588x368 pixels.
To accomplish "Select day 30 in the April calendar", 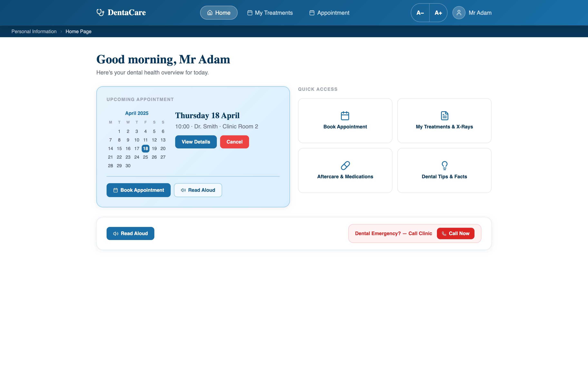I will [x=128, y=166].
